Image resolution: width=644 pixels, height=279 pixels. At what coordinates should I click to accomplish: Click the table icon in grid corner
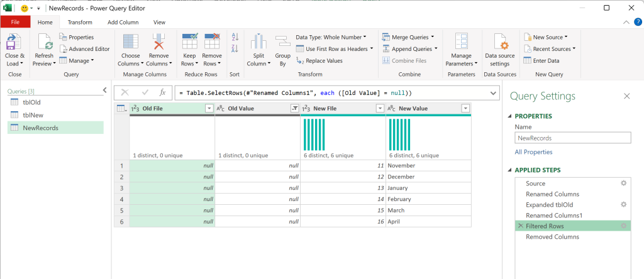(x=121, y=108)
